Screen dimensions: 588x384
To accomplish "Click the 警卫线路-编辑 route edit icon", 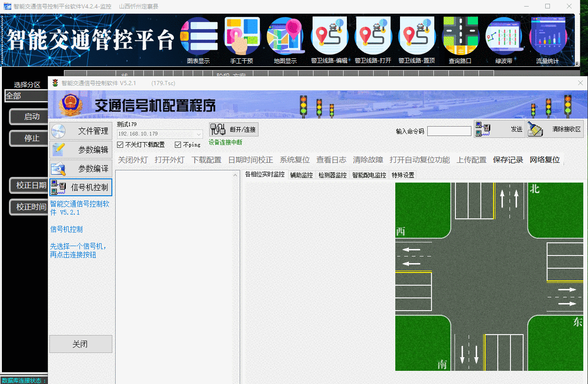I will point(329,37).
